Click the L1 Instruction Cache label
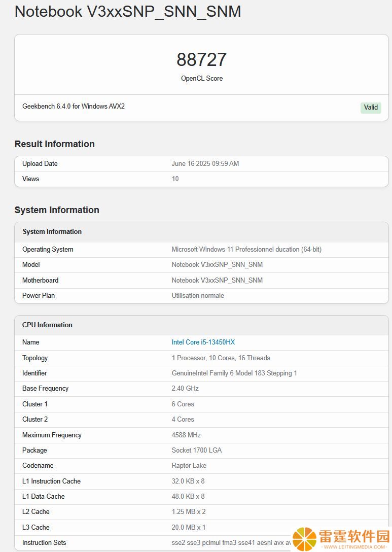392x552 pixels. tap(51, 481)
